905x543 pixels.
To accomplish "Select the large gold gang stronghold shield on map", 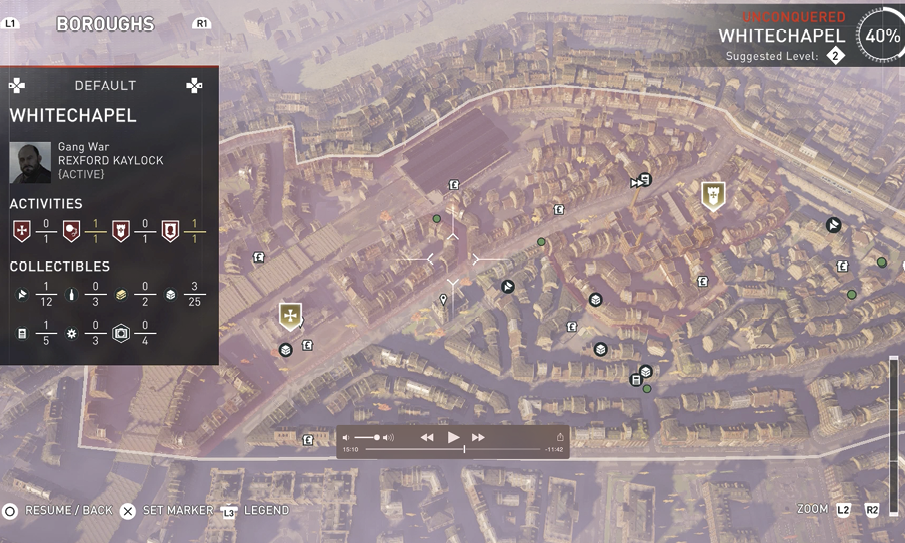I will tap(713, 196).
